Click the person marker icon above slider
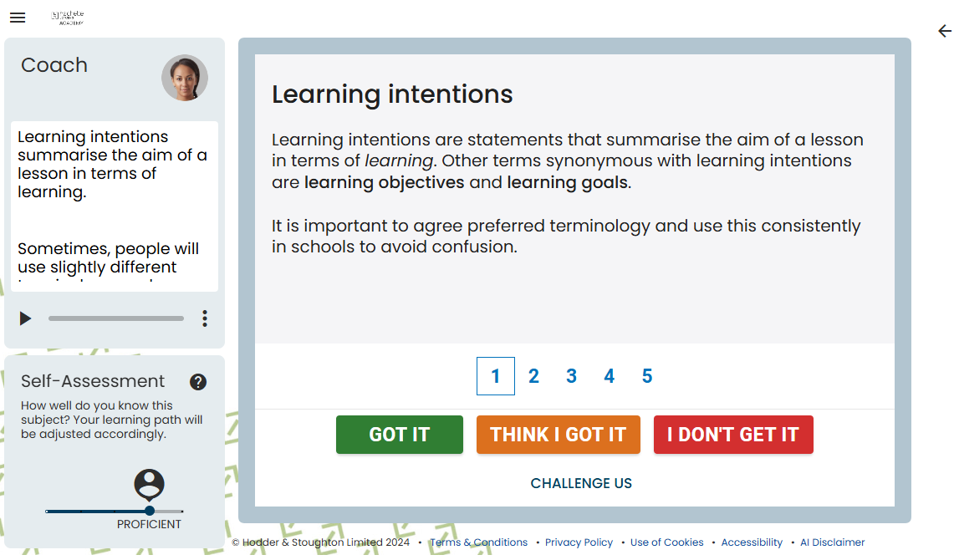 click(150, 484)
